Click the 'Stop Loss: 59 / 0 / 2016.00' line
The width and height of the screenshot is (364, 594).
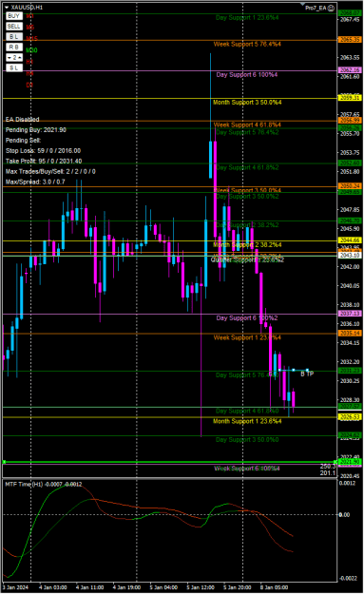click(43, 151)
